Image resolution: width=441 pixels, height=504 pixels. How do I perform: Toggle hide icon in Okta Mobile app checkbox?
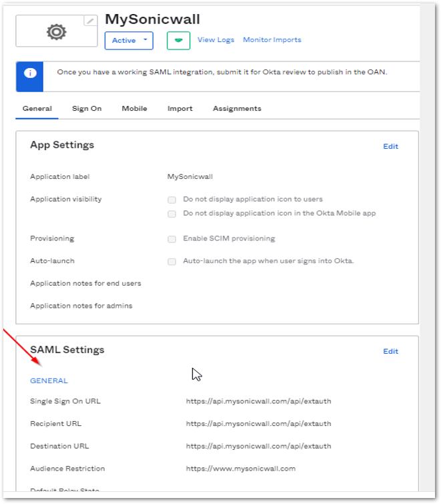[x=172, y=214]
